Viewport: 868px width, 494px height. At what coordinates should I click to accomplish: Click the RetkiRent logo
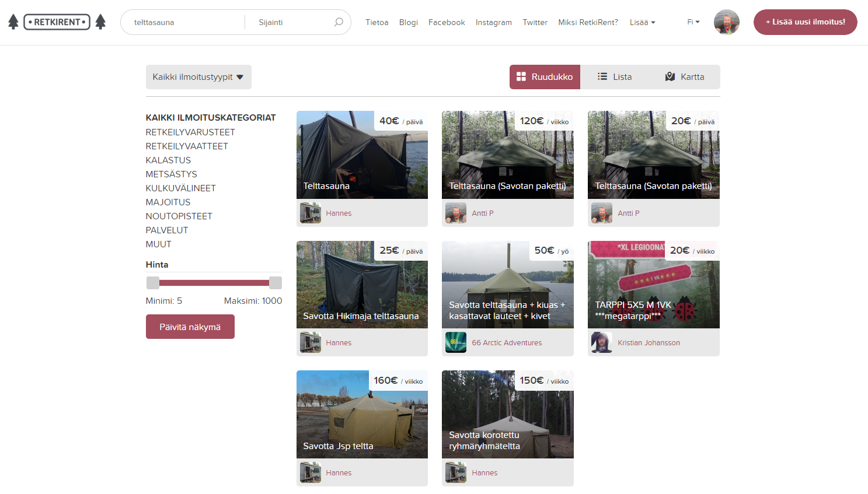pyautogui.click(x=57, y=22)
